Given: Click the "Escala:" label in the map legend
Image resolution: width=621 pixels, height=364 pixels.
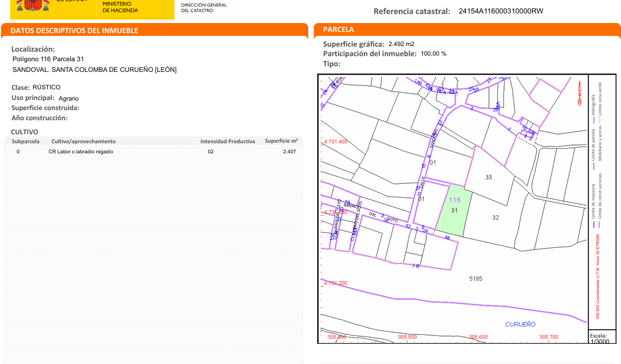Looking at the screenshot, I should 598,335.
